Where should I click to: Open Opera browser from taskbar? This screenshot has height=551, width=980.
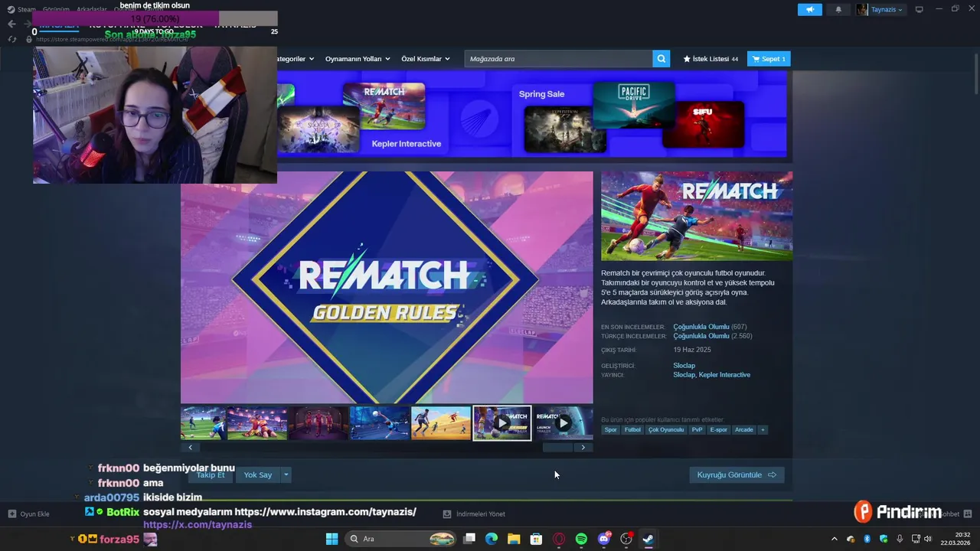[559, 539]
